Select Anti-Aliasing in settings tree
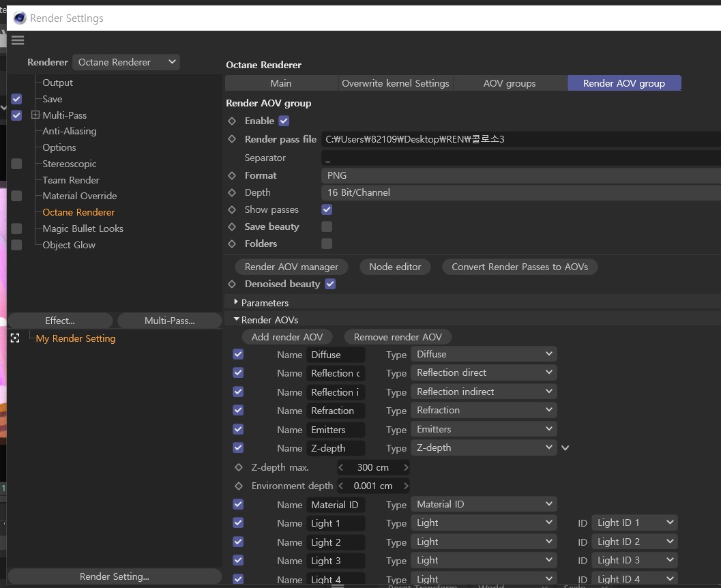This screenshot has width=721, height=588. click(x=70, y=131)
